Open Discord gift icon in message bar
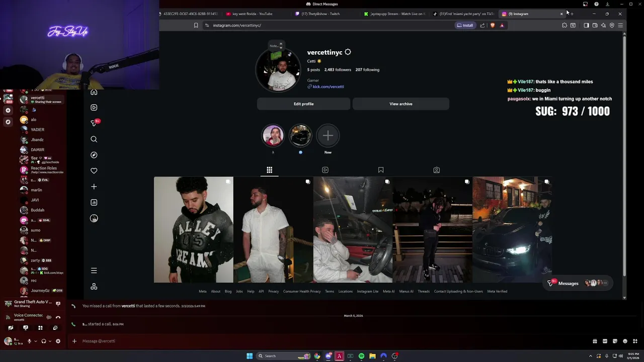The image size is (644, 362). [595, 341]
